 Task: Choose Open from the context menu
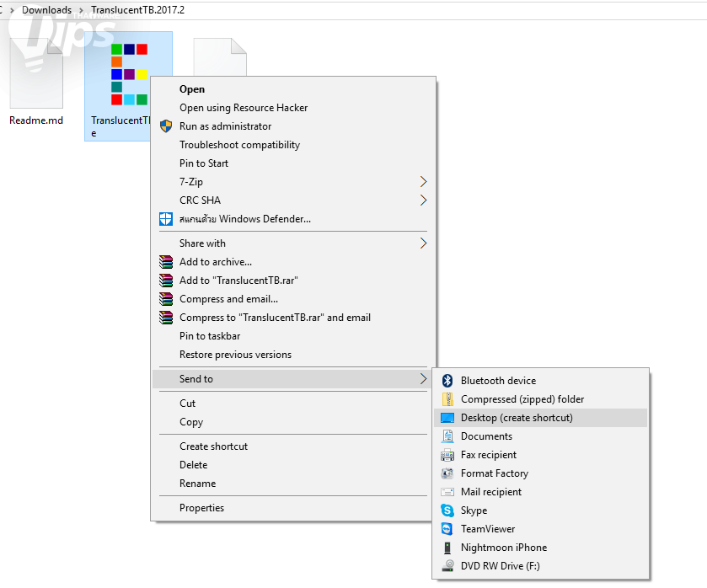coord(293,88)
